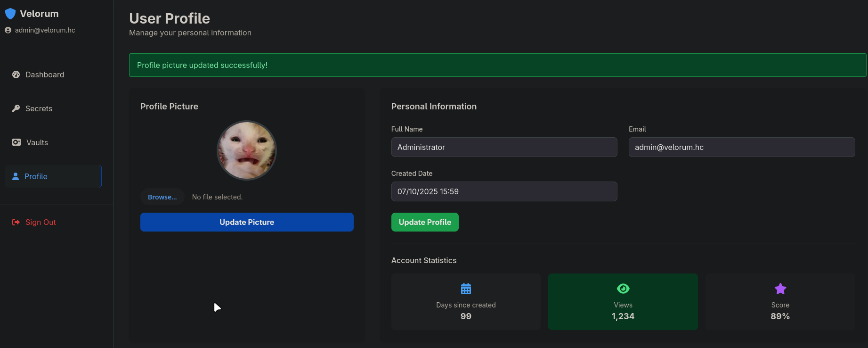This screenshot has height=348, width=868.
Task: Focus the Email input field
Action: pos(741,147)
